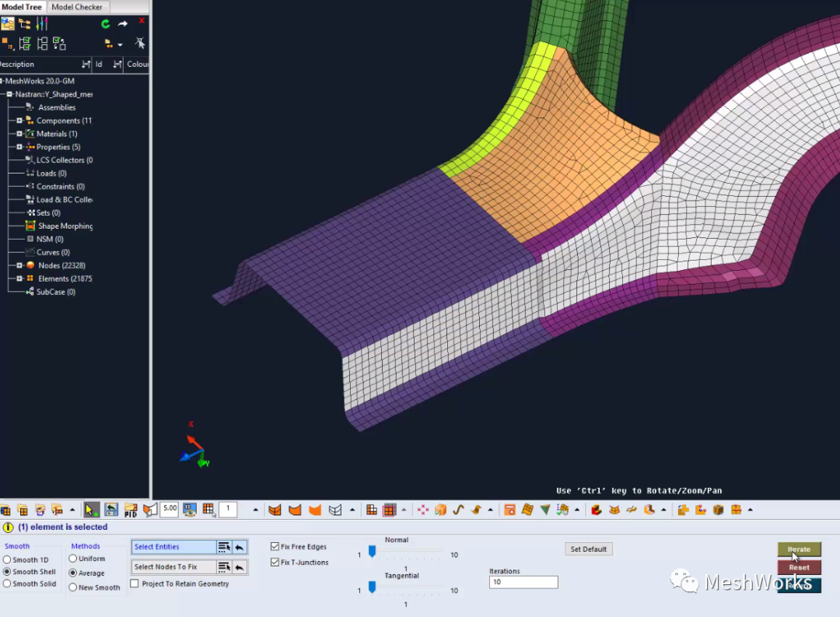The image size is (840, 617).
Task: Click the check-all tree items icon
Action: pos(25,44)
